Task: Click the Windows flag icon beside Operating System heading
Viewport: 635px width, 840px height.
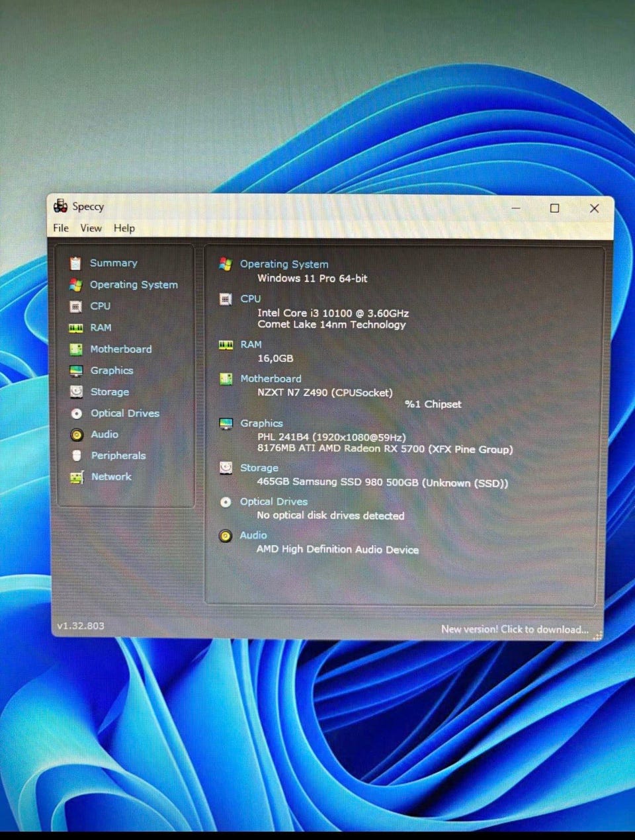Action: [226, 264]
